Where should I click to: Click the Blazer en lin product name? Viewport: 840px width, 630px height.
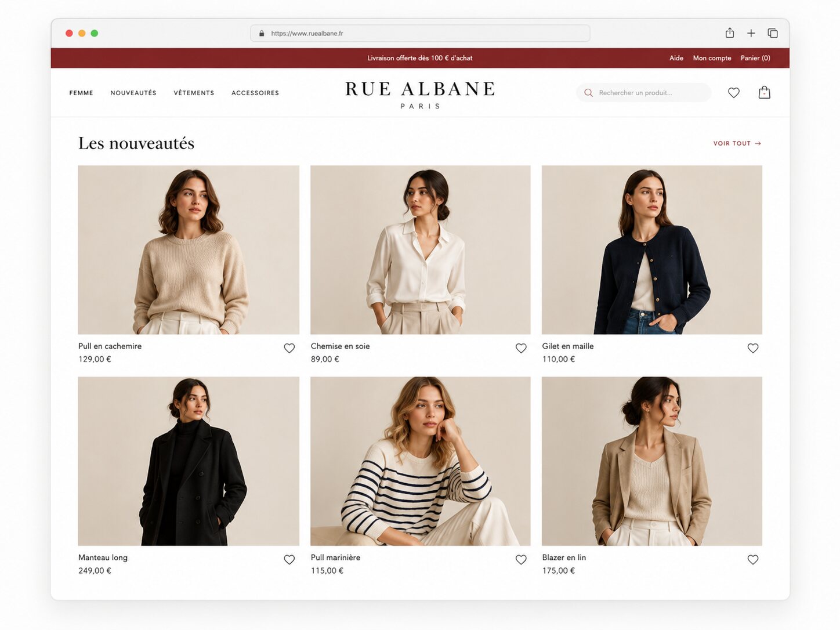[564, 558]
